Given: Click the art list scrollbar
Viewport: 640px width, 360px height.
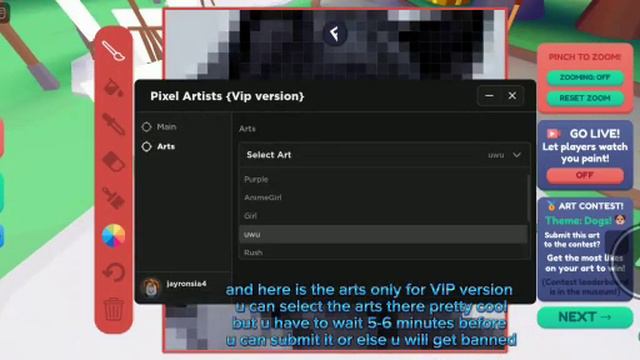Looking at the screenshot, I should point(529,198).
